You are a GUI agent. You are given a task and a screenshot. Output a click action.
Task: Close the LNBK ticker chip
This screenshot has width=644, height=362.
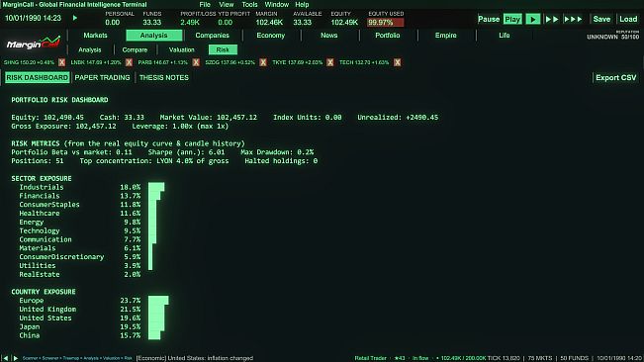[129, 62]
